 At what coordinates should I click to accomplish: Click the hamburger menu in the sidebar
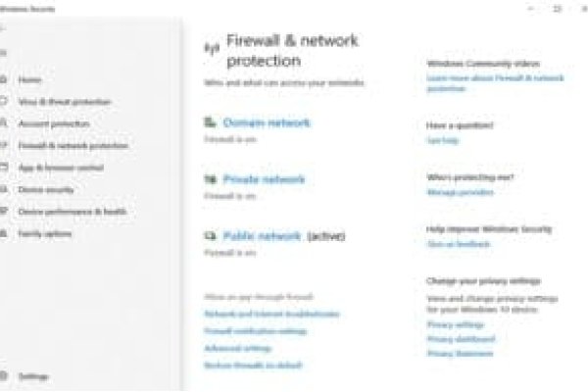(x=3, y=53)
